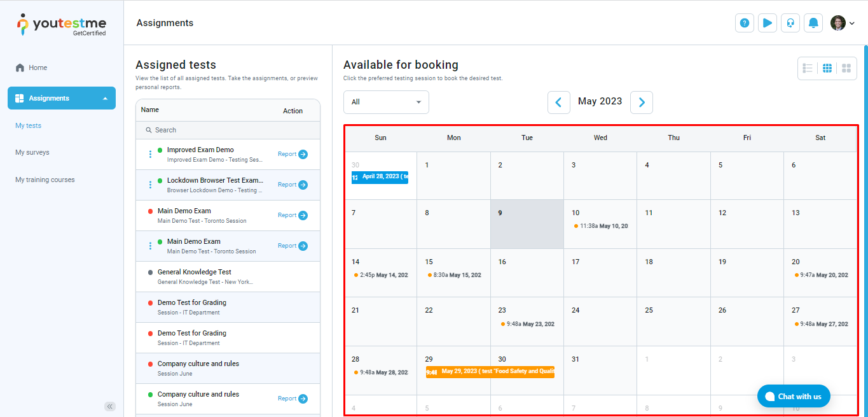This screenshot has width=868, height=417.
Task: Open the support headset icon
Action: 790,23
